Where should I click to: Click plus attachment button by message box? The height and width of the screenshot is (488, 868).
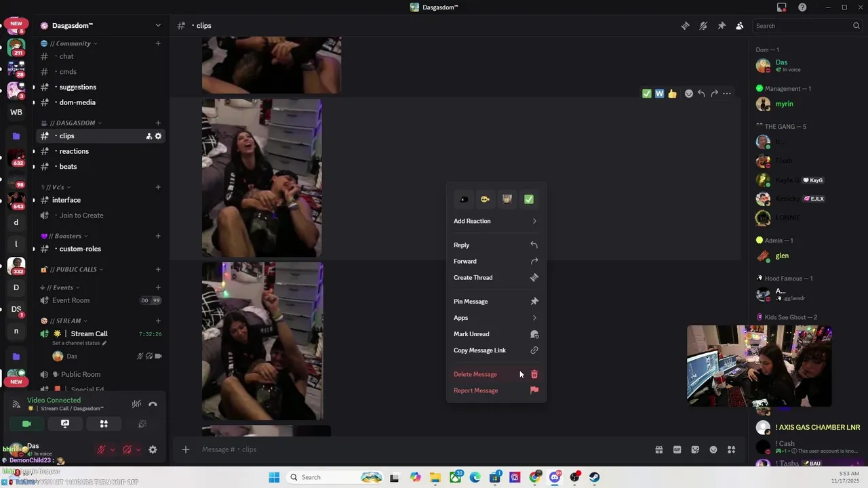185,449
